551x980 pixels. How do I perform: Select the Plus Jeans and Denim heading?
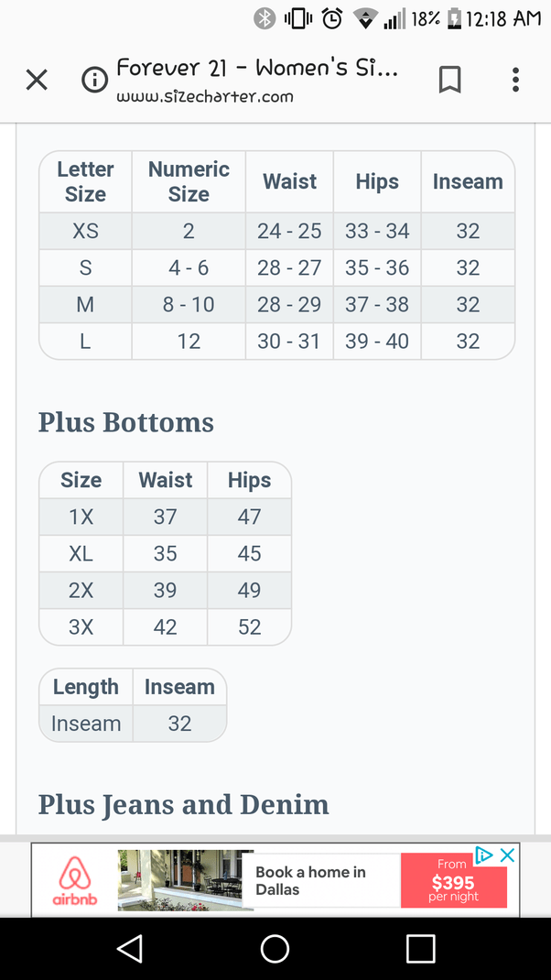183,804
